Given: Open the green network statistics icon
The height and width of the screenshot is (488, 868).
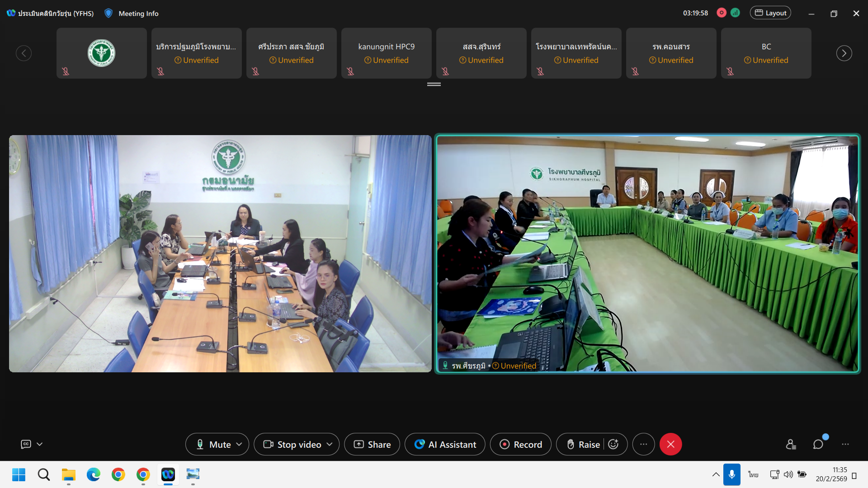Looking at the screenshot, I should (736, 13).
